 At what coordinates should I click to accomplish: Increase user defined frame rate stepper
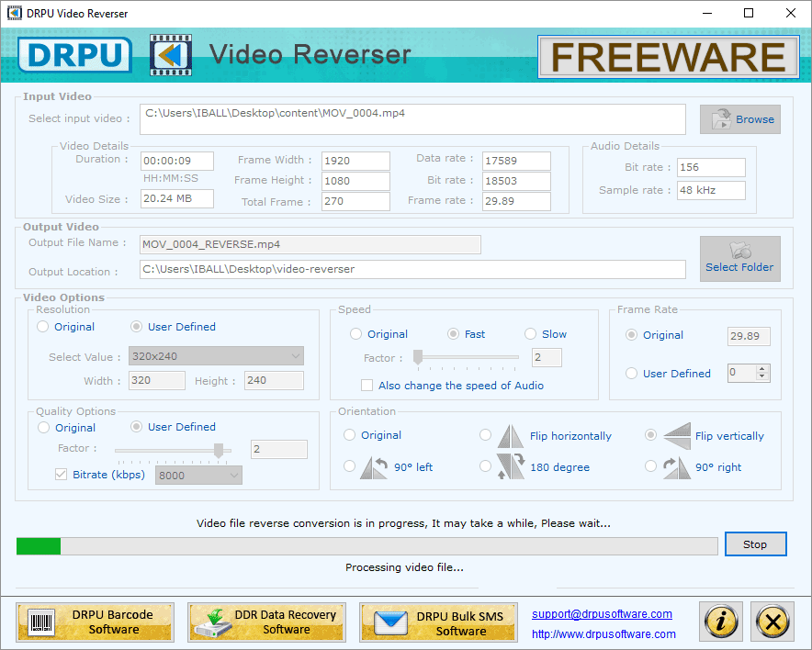[761, 369]
